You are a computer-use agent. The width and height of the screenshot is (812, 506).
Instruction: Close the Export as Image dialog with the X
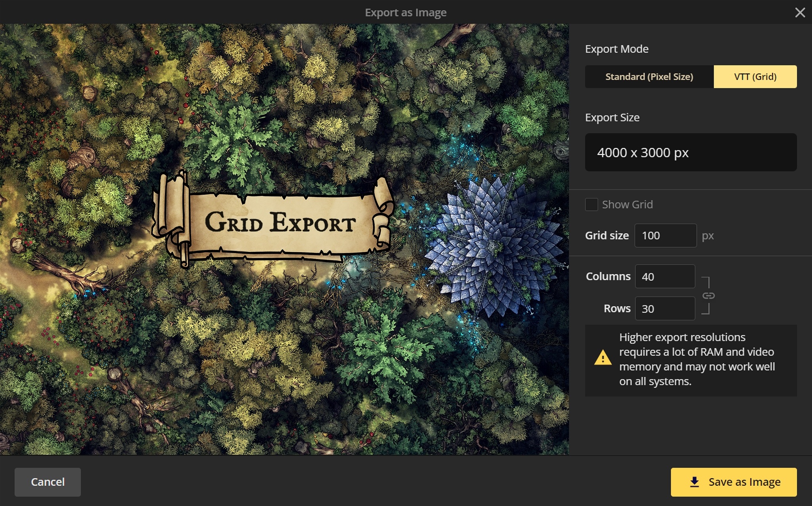pyautogui.click(x=801, y=12)
